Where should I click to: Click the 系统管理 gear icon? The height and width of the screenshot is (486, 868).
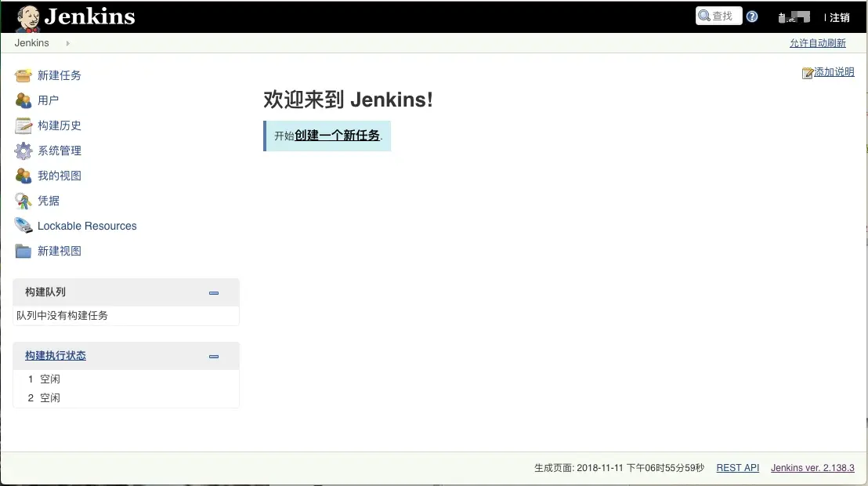[24, 151]
